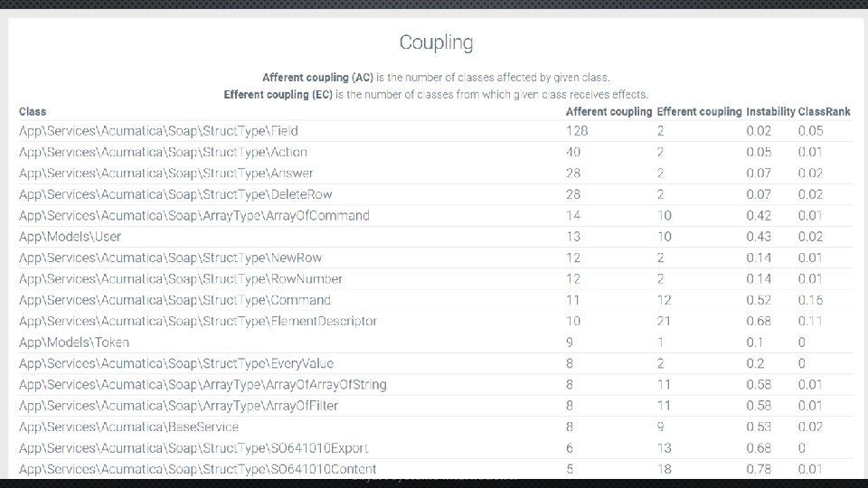Click the Class column header

[33, 111]
